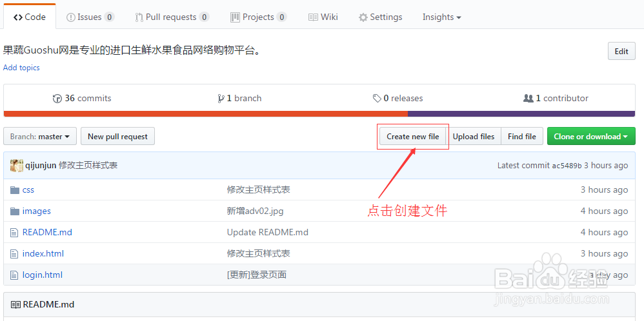Open the images folder
Viewport: 644px width, 321px height.
tap(37, 211)
